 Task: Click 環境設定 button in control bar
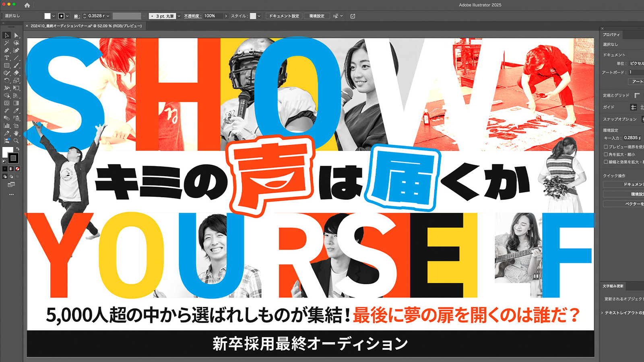coord(317,16)
